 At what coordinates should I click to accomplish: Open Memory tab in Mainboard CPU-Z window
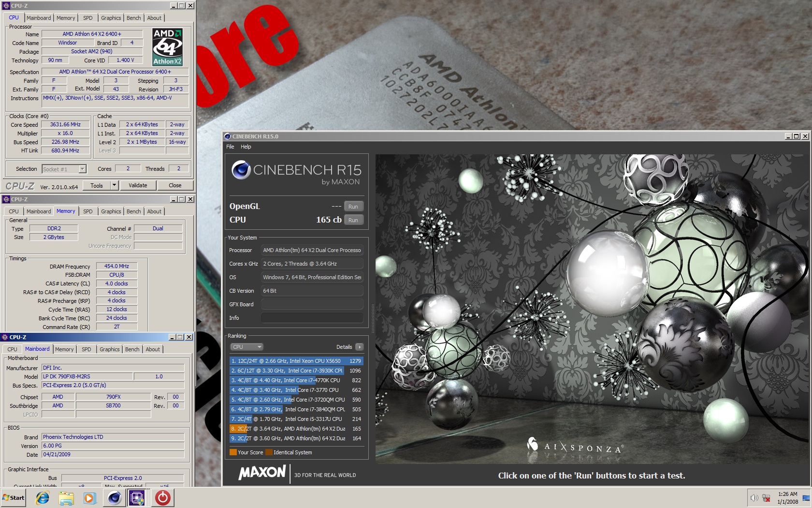pyautogui.click(x=64, y=349)
